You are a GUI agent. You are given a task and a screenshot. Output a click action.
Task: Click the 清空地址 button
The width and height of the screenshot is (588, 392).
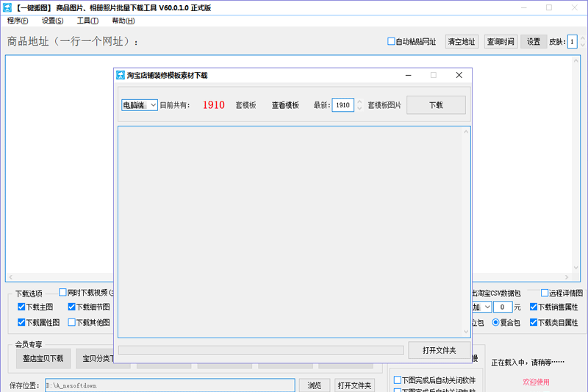pos(462,42)
